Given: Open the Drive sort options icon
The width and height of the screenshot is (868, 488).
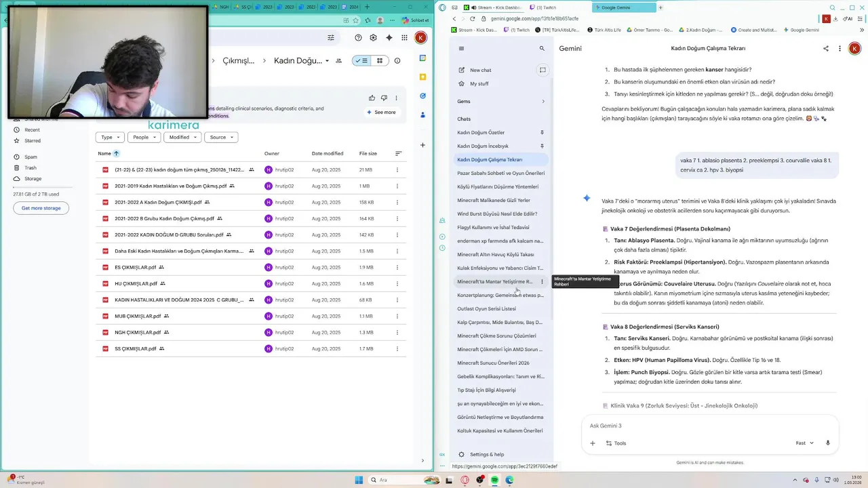Looking at the screenshot, I should (x=398, y=154).
